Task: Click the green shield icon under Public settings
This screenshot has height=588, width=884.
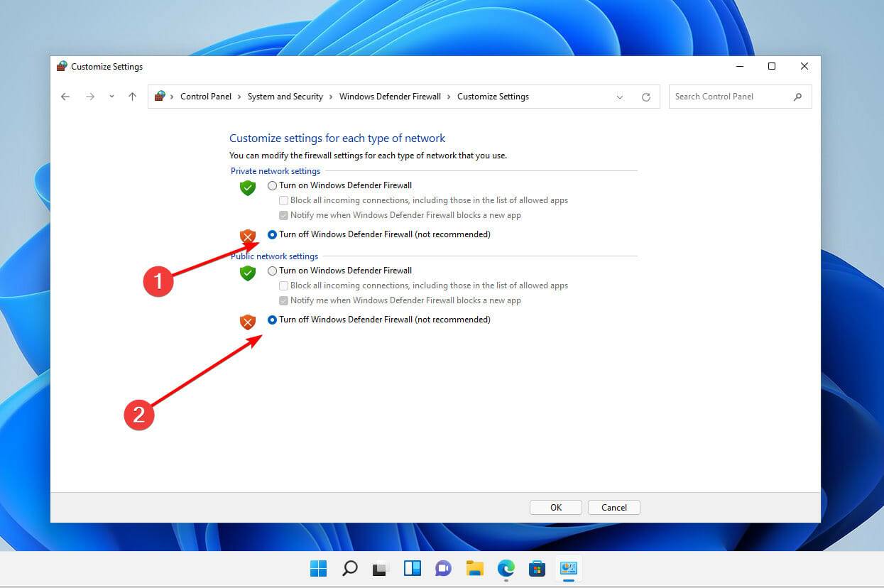Action: click(x=247, y=273)
